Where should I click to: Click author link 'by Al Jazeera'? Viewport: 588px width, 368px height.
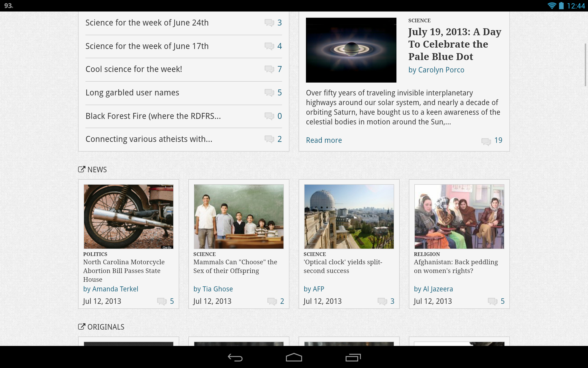(433, 289)
